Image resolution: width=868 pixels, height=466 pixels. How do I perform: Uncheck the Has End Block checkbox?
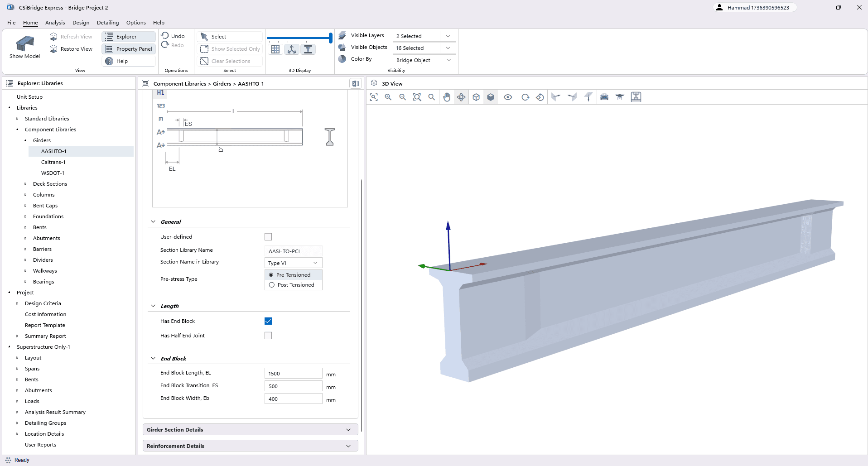[x=268, y=321]
